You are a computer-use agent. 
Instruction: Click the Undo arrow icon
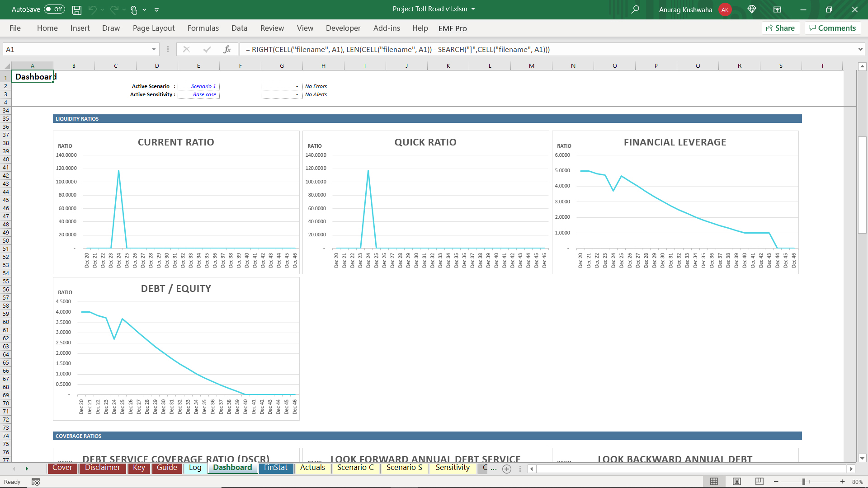(x=93, y=9)
